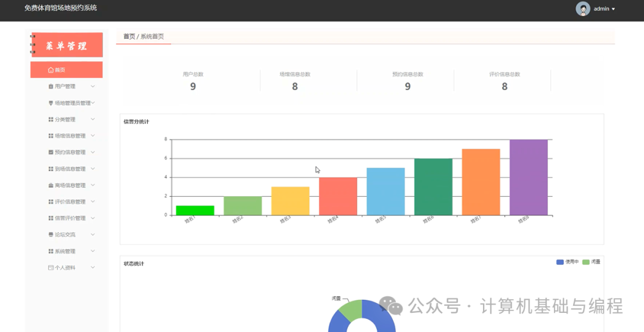The width and height of the screenshot is (644, 332).
Task: Click the 信誉分统计 chart title
Action: coord(137,122)
